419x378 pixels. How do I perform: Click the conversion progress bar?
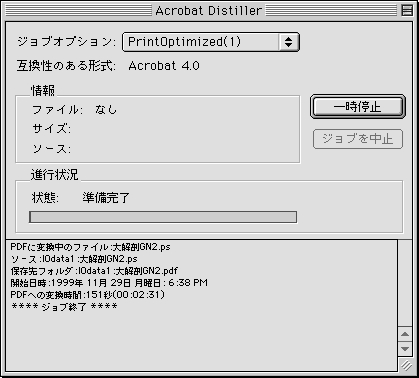click(x=163, y=217)
